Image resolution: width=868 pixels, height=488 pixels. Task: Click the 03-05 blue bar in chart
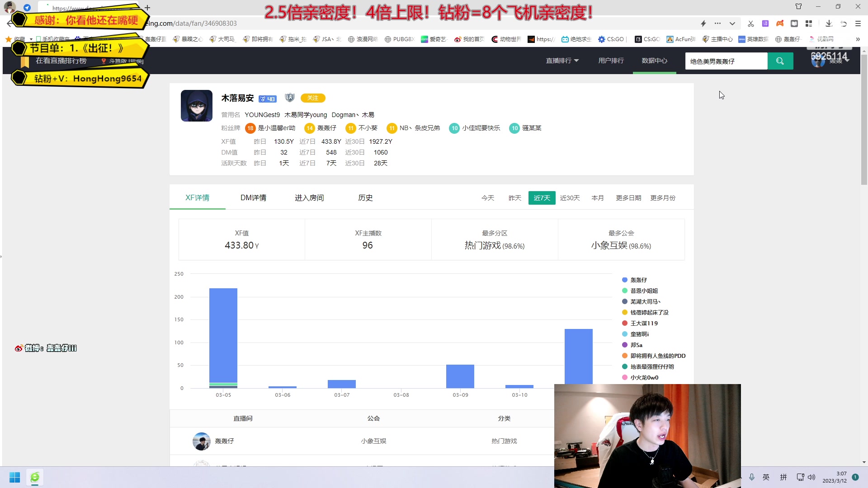pyautogui.click(x=223, y=335)
